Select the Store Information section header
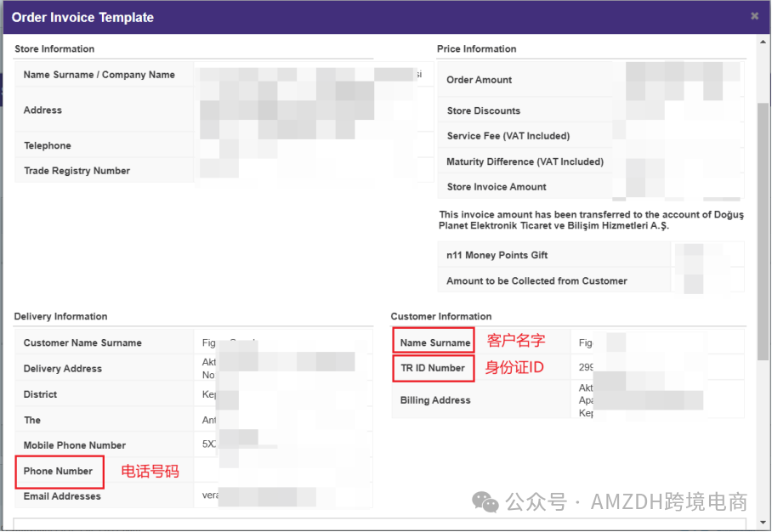The height and width of the screenshot is (532, 772). click(54, 49)
